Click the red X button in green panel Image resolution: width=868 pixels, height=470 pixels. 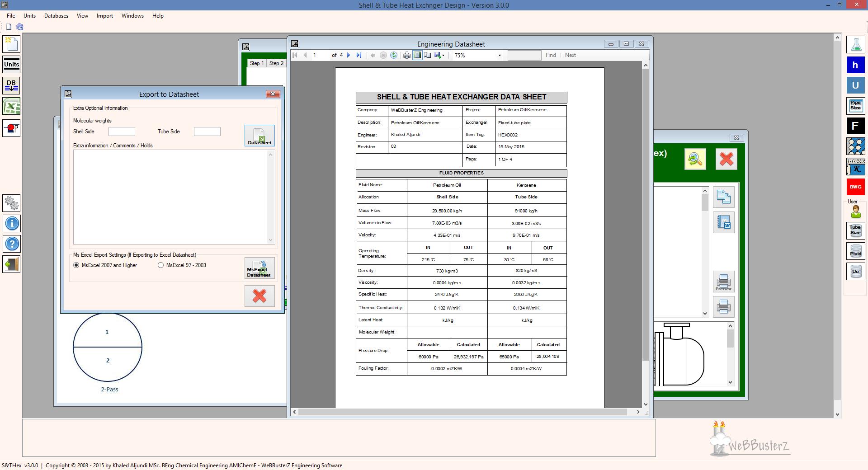coord(726,159)
